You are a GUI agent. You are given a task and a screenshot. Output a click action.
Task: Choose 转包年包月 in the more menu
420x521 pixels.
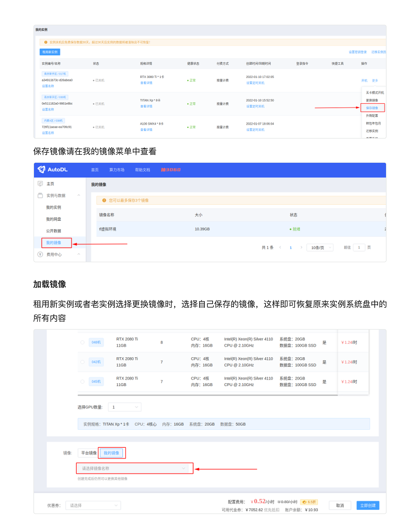click(x=373, y=123)
